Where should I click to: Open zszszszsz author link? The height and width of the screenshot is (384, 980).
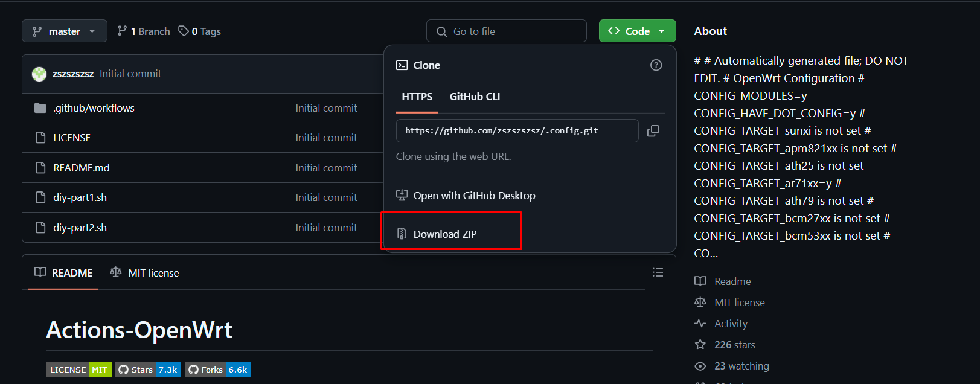point(73,74)
